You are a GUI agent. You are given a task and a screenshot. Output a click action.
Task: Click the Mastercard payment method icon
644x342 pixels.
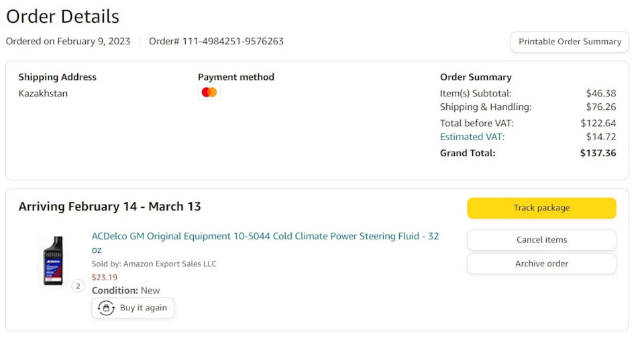pyautogui.click(x=209, y=93)
